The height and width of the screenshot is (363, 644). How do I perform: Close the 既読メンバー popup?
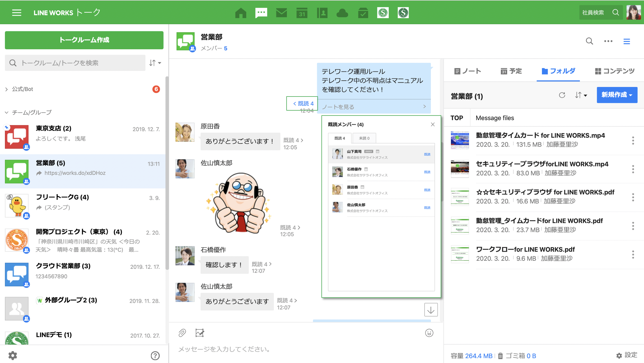coord(433,124)
